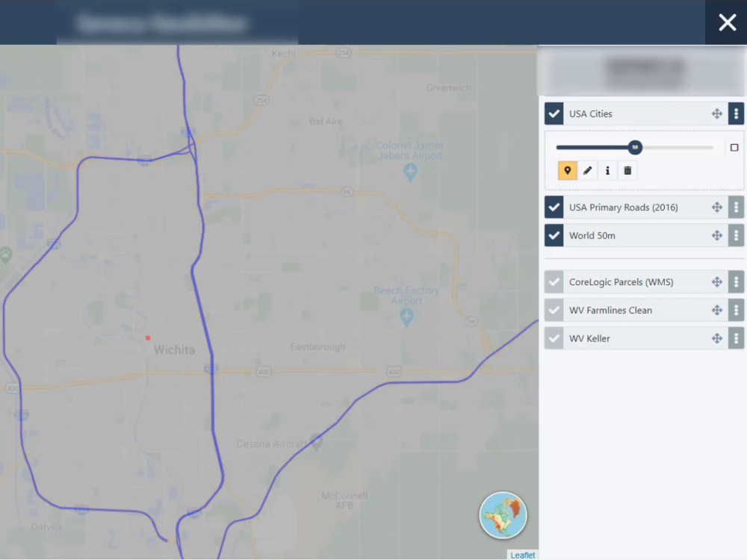Close the panel with the X button
747x560 pixels.
[727, 22]
